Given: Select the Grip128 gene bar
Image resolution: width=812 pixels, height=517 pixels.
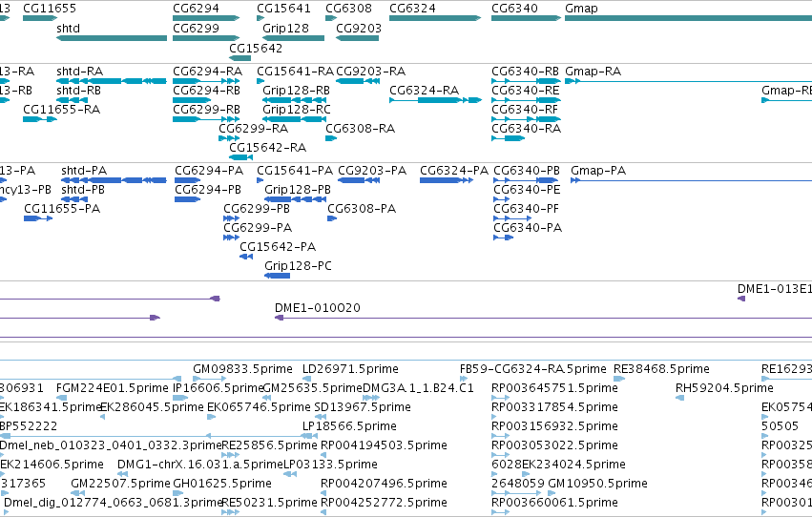Looking at the screenshot, I should coord(293,38).
